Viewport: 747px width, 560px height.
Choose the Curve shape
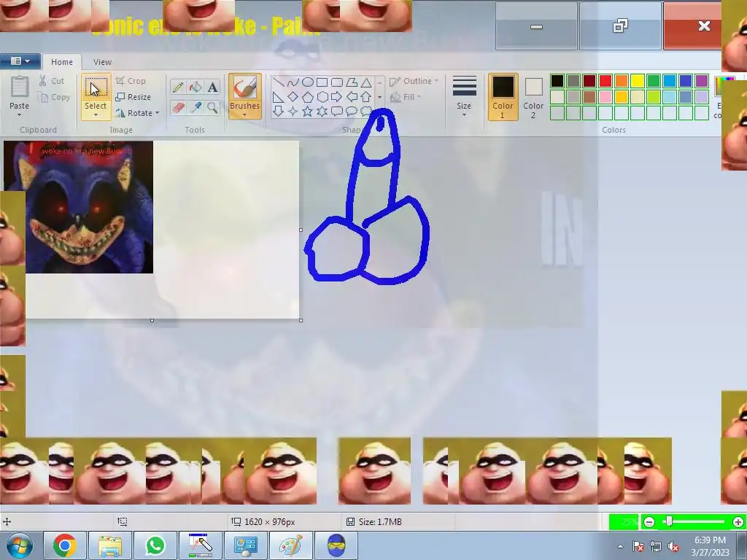[293, 82]
